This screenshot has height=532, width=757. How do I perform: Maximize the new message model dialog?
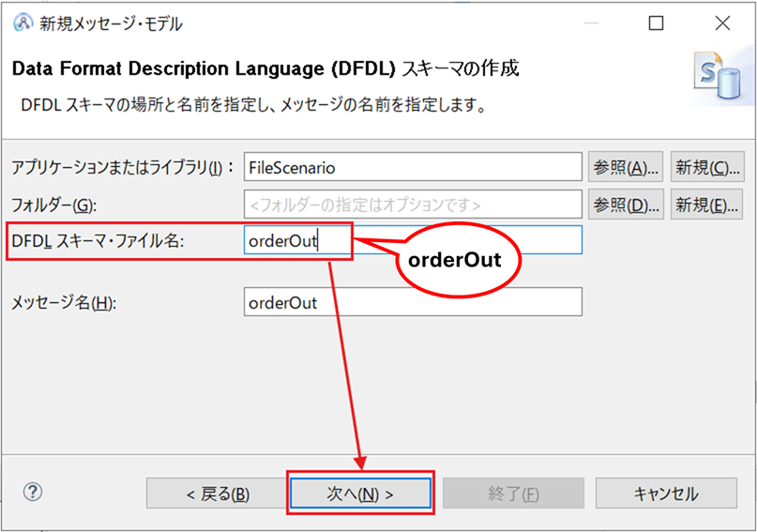coord(656,23)
